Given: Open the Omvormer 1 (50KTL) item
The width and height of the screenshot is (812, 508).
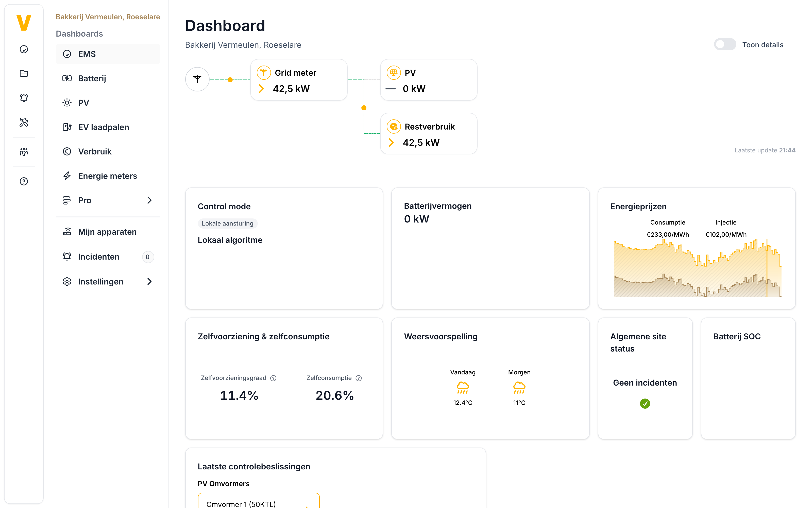Looking at the screenshot, I should (259, 501).
